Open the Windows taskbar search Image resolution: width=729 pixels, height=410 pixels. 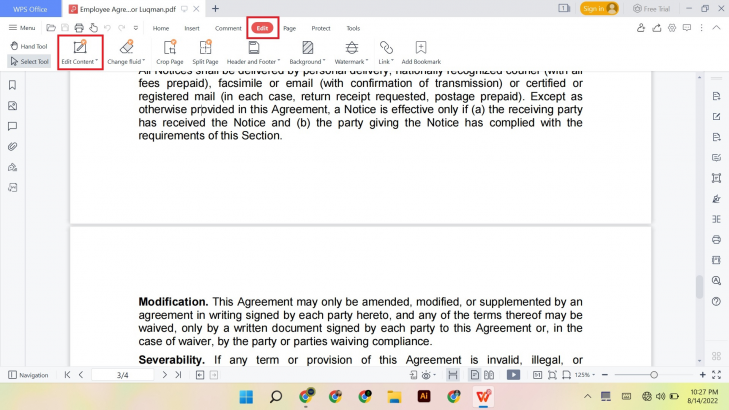[x=276, y=397]
